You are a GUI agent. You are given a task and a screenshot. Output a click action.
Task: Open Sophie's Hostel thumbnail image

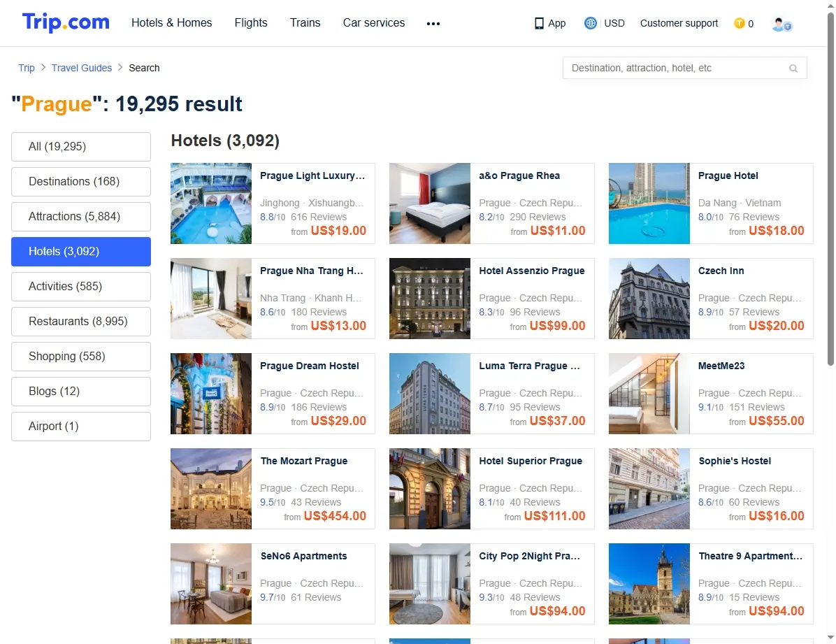[x=649, y=489]
